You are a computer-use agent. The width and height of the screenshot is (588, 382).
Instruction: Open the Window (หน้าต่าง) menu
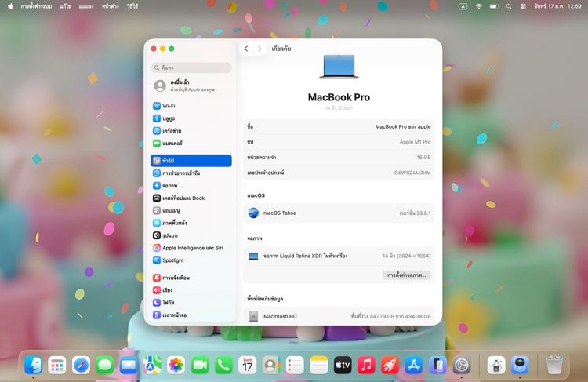(111, 6)
